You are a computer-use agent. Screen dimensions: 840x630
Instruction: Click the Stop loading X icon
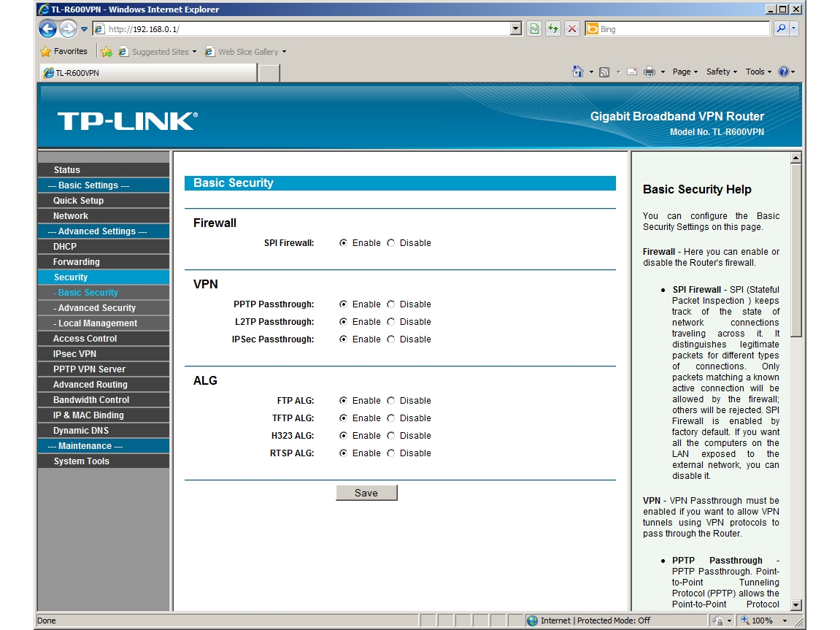[x=572, y=29]
